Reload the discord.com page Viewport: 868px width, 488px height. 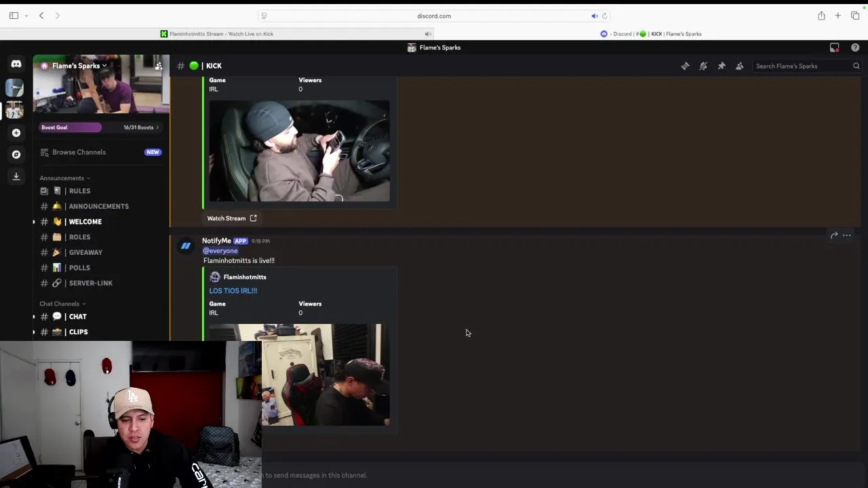click(x=604, y=16)
